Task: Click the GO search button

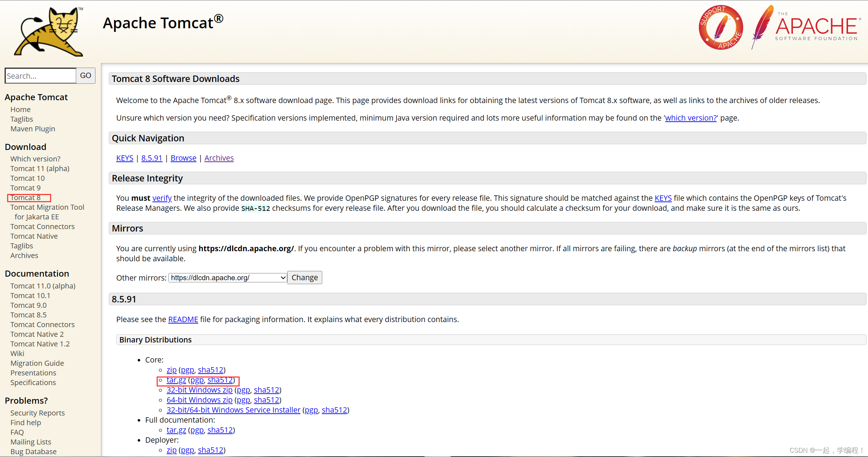Action: (85, 76)
